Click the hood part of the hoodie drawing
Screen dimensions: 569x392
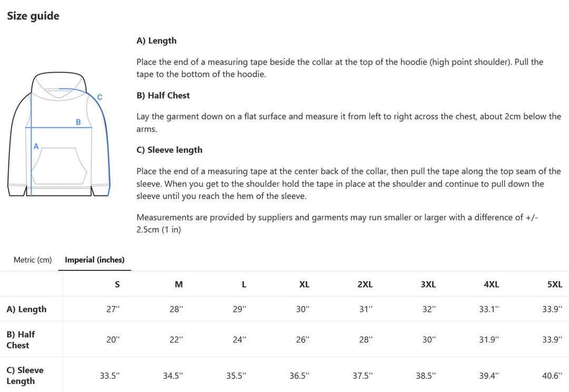(58, 83)
